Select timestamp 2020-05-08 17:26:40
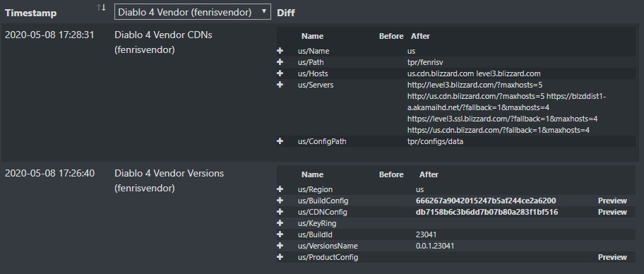644x274 pixels. pos(49,173)
